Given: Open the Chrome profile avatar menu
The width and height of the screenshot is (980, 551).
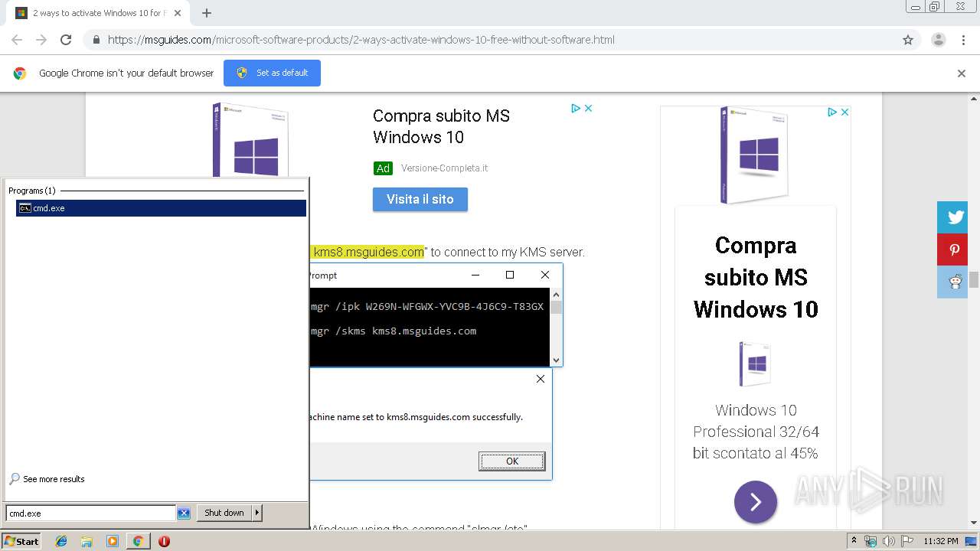Looking at the screenshot, I should [938, 40].
